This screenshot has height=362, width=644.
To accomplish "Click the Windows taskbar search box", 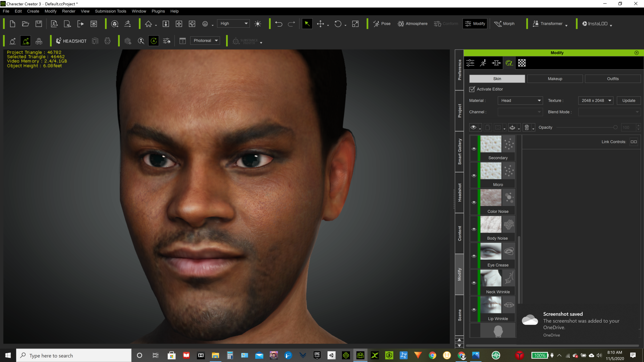I will pyautogui.click(x=74, y=355).
